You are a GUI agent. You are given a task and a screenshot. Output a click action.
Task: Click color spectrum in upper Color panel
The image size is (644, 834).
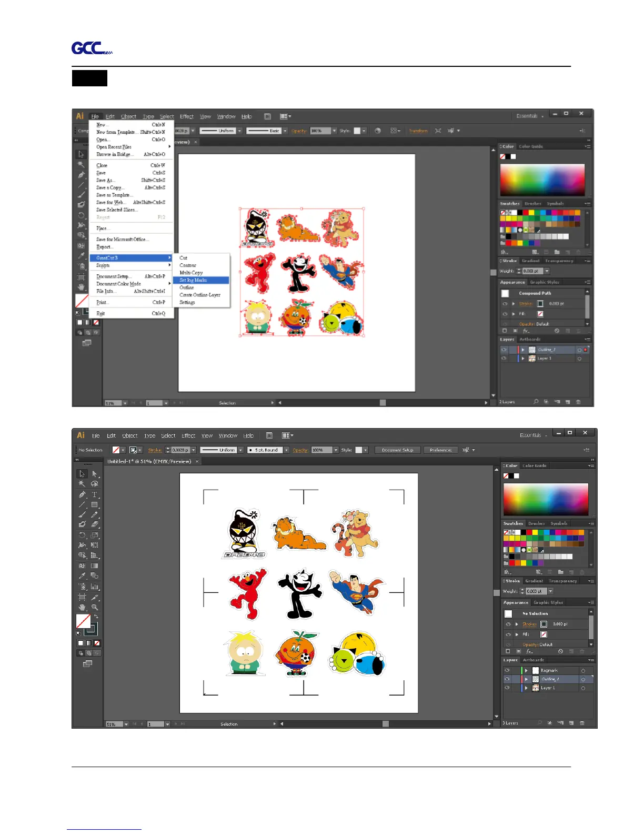[x=542, y=180]
